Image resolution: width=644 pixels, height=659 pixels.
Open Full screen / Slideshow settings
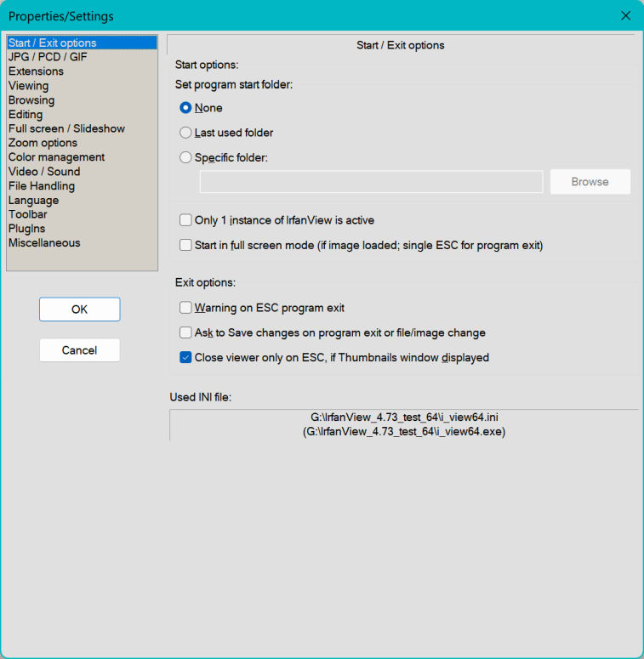pos(66,128)
